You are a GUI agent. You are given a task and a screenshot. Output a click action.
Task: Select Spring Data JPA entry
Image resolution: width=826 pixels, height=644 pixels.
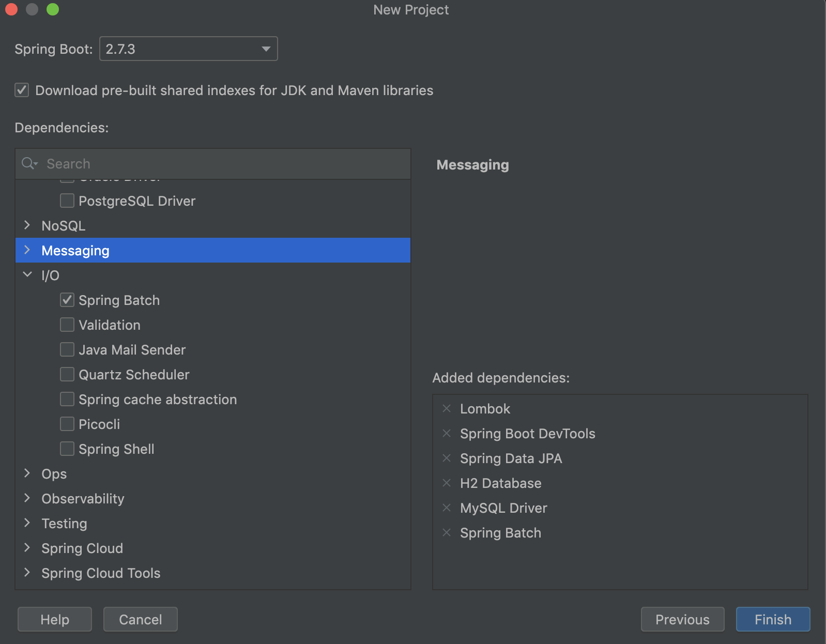[x=511, y=458]
